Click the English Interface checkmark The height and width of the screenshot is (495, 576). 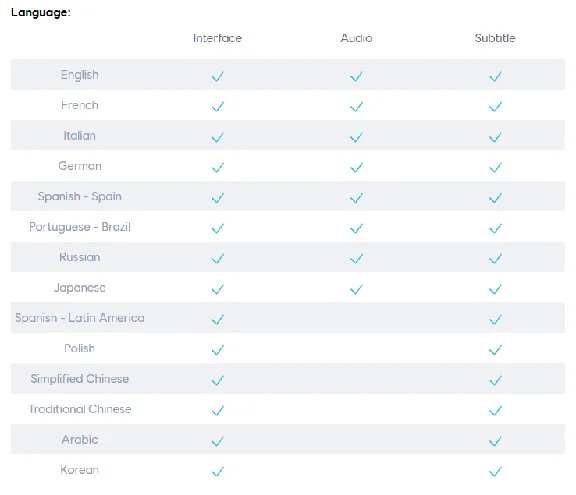pyautogui.click(x=217, y=76)
